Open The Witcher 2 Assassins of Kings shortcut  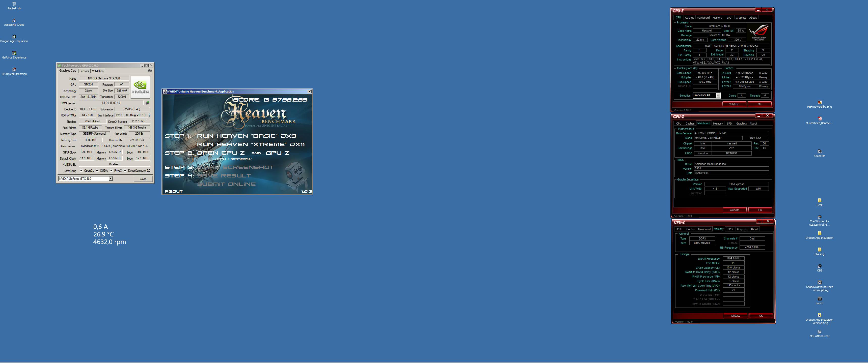coord(820,217)
